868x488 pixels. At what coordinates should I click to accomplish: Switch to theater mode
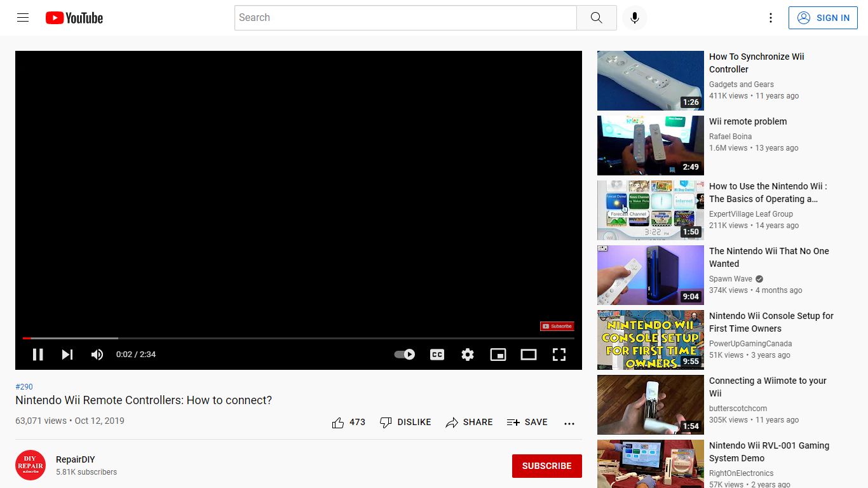529,355
